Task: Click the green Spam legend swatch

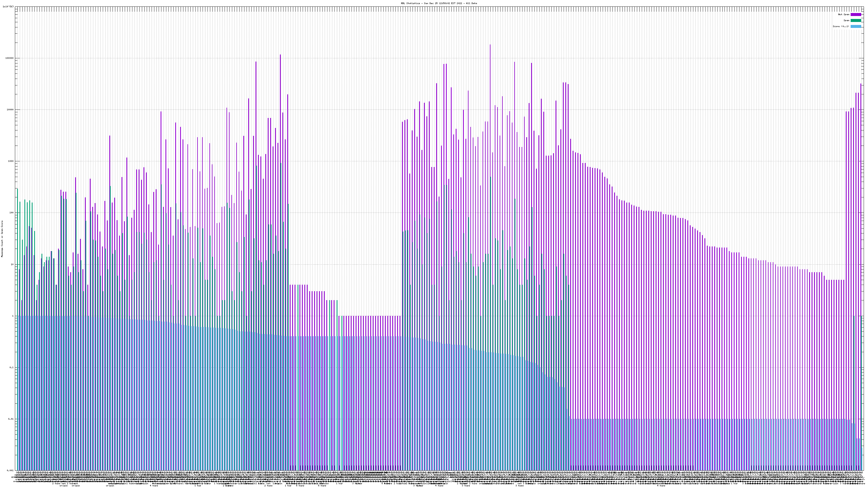Action: pyautogui.click(x=856, y=21)
